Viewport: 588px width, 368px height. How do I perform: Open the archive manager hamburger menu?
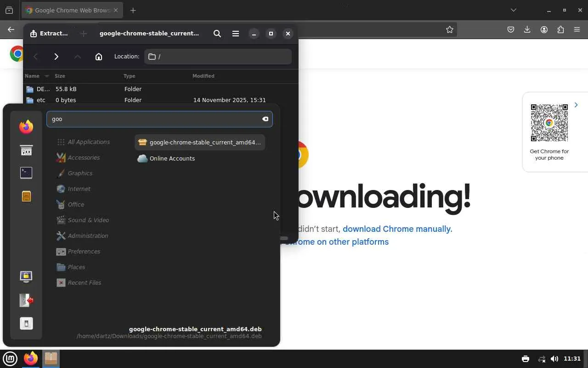[x=236, y=34]
